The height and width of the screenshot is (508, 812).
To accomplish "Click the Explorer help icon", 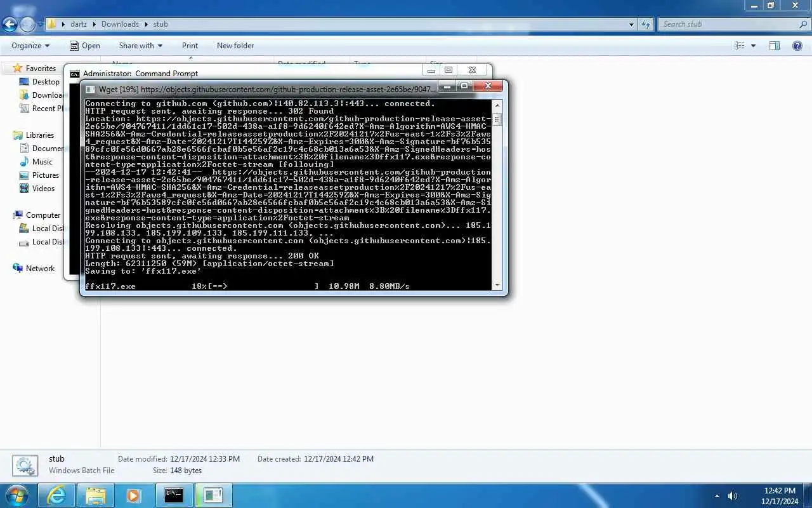I will (x=798, y=46).
